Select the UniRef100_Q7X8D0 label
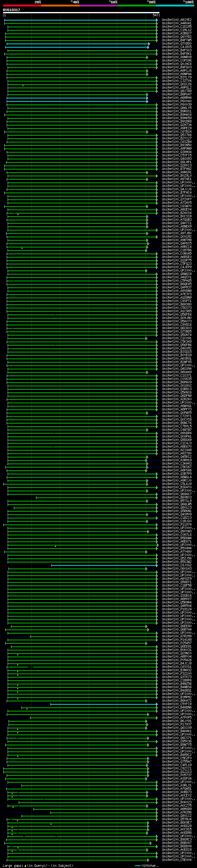197x868 pixels. [x=177, y=43]
